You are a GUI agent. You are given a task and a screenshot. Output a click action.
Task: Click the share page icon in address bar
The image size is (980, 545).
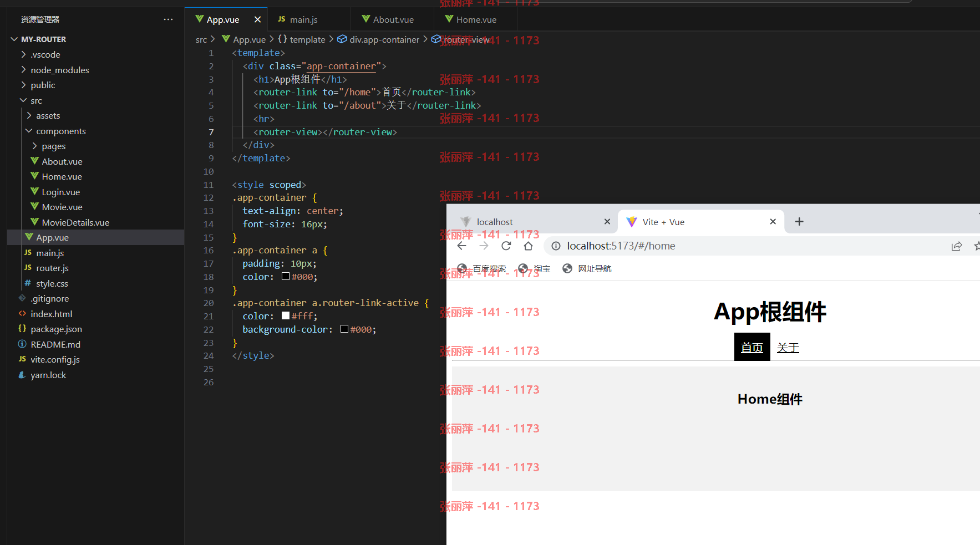point(957,246)
